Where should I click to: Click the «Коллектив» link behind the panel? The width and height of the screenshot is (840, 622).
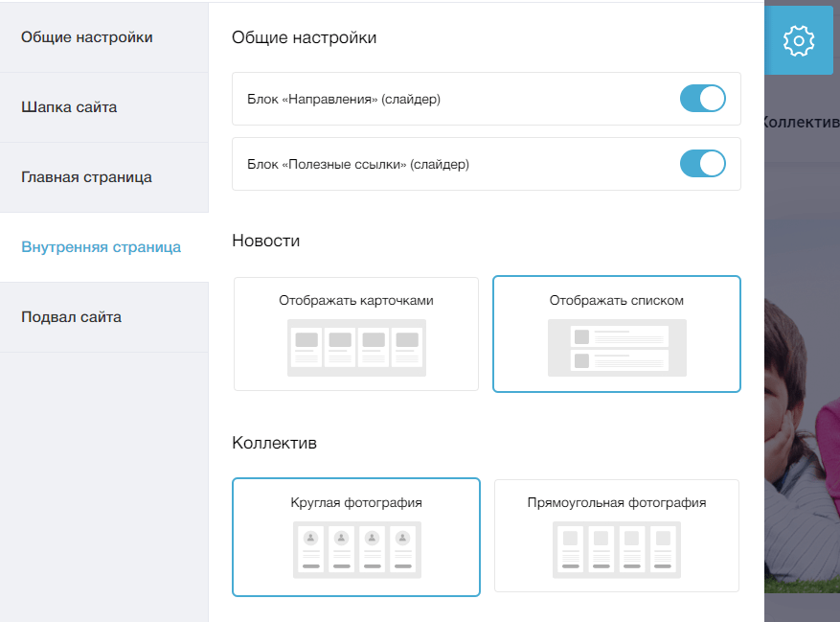(x=802, y=123)
